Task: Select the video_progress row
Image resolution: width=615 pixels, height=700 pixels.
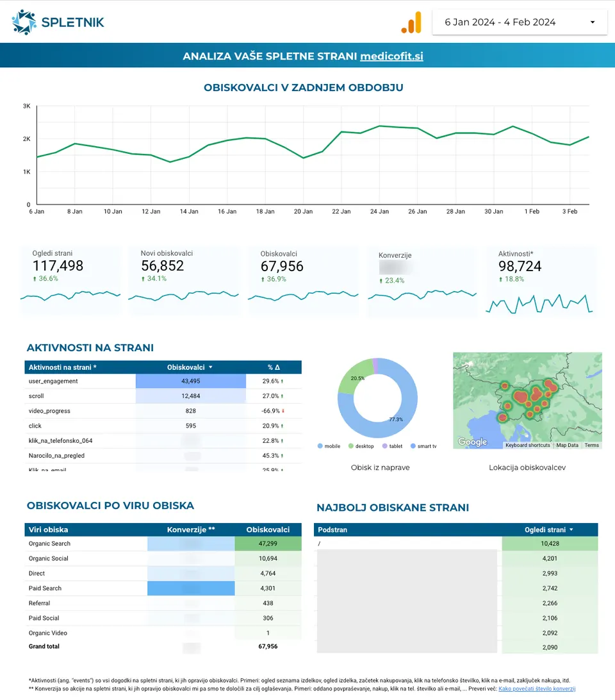Action: pyautogui.click(x=163, y=411)
